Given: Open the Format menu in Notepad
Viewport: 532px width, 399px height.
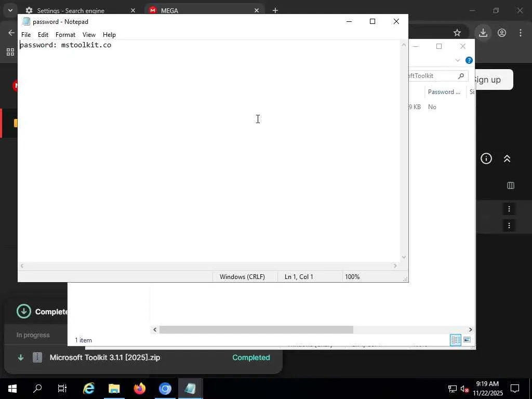Looking at the screenshot, I should pyautogui.click(x=65, y=35).
